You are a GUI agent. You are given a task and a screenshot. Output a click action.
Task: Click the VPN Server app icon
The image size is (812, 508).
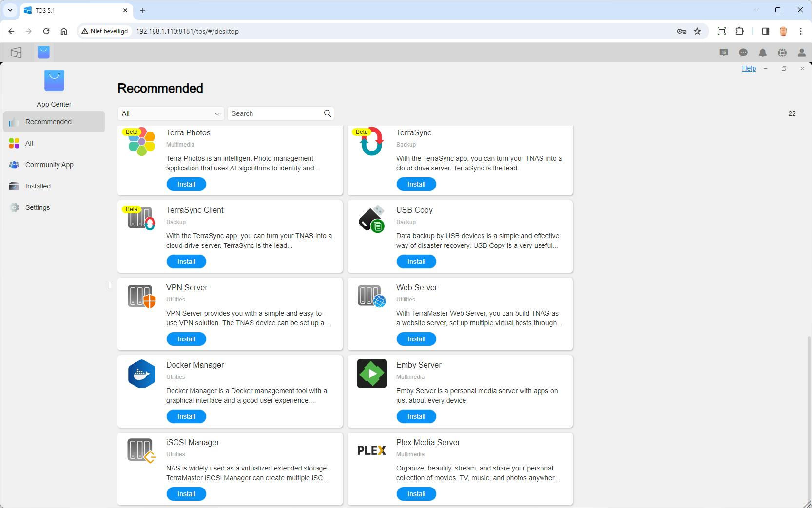point(141,296)
